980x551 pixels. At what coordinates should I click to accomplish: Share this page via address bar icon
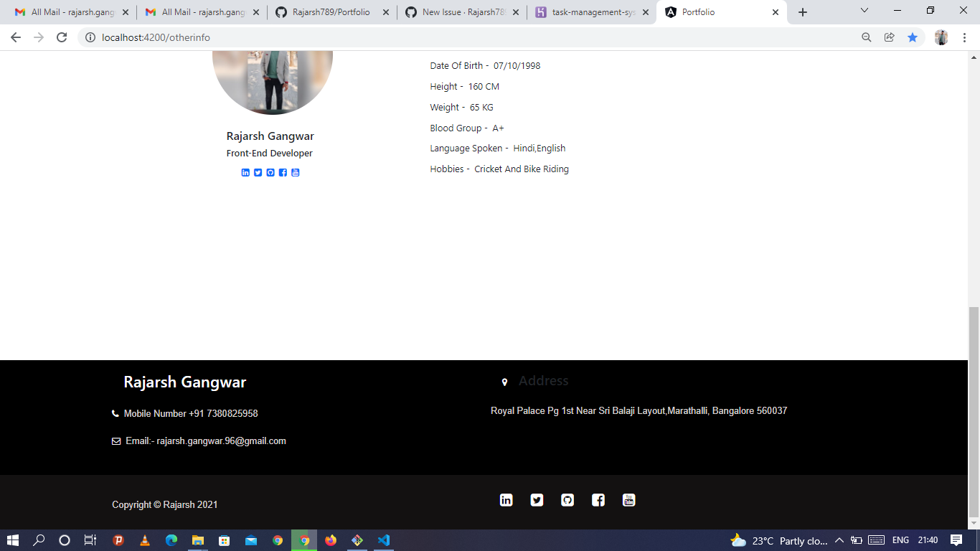pos(890,37)
